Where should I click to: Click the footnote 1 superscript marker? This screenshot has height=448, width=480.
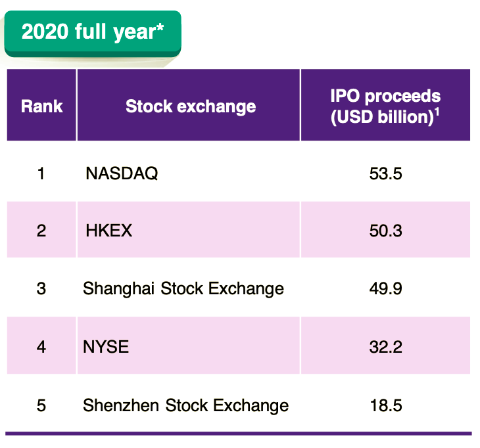point(437,112)
